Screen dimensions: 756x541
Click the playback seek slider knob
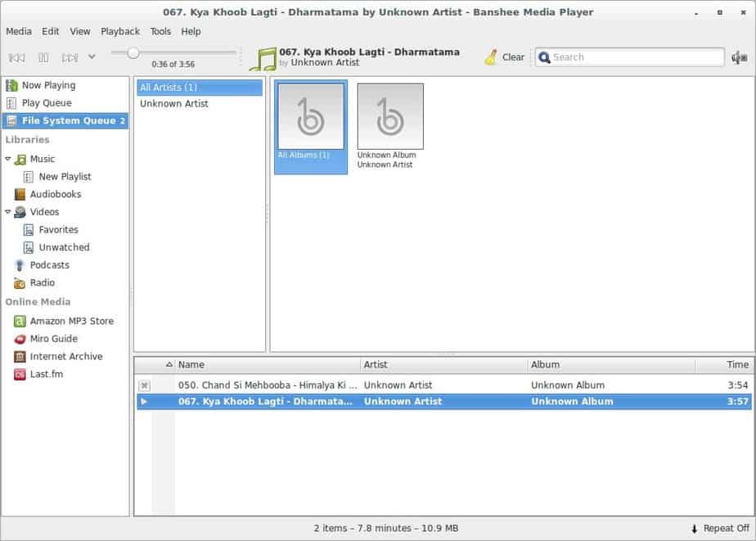pos(133,52)
